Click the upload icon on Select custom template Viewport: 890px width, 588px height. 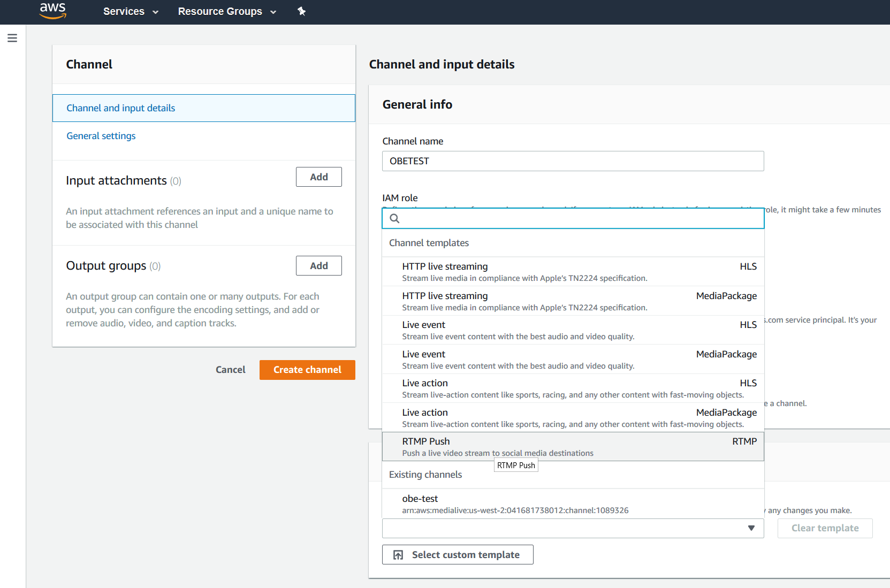pyautogui.click(x=398, y=555)
